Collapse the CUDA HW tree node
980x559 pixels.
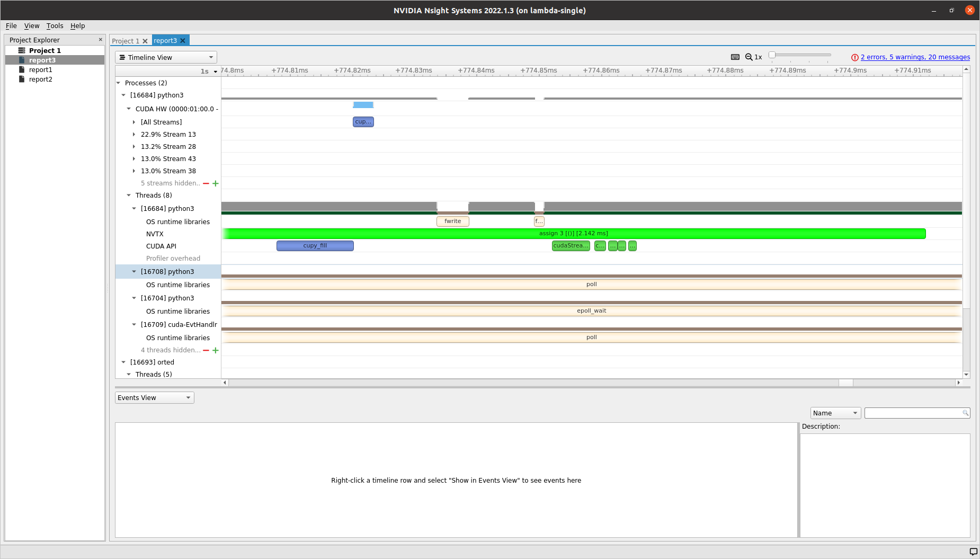click(x=128, y=109)
